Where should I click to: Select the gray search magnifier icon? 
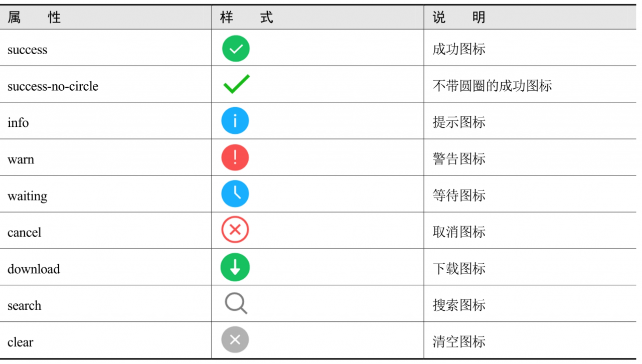236,304
